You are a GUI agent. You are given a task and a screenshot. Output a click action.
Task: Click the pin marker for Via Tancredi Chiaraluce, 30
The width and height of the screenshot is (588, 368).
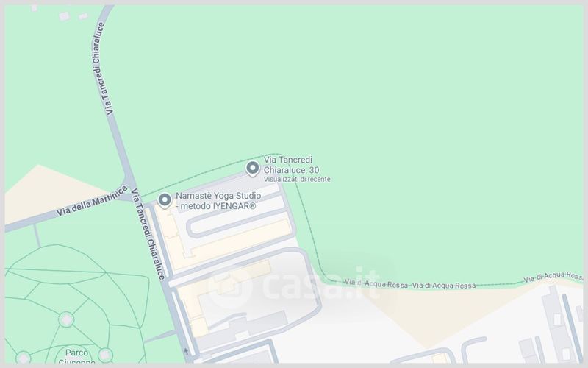tap(253, 169)
